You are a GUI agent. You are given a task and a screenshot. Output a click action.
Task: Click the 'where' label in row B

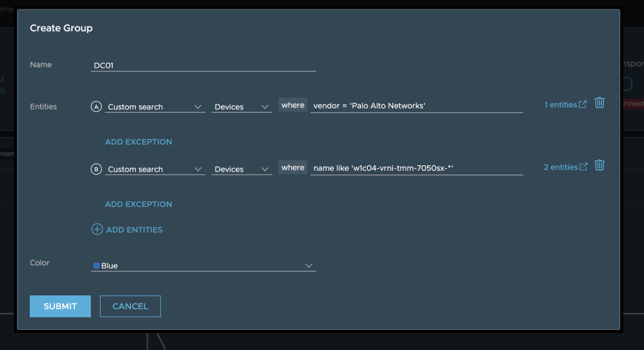pos(293,167)
